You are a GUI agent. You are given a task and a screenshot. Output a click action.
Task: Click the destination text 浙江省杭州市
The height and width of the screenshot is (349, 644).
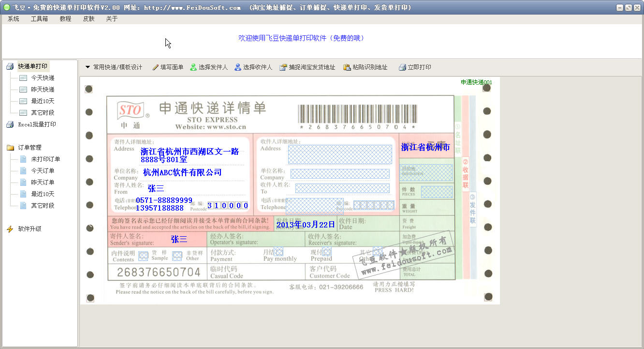[425, 147]
